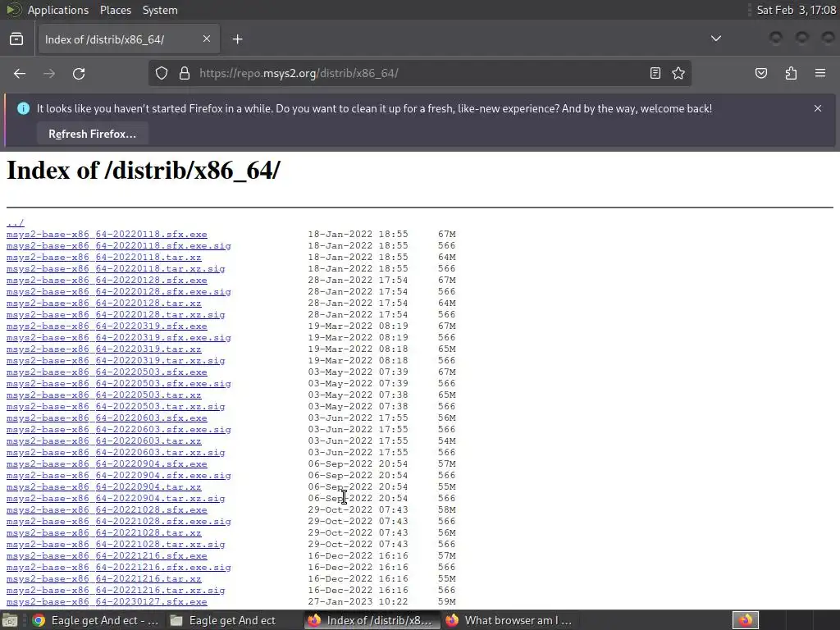This screenshot has width=840, height=630.
Task: Download msys2-base-x86_64-20220503.sfx.exe
Action: (x=107, y=372)
